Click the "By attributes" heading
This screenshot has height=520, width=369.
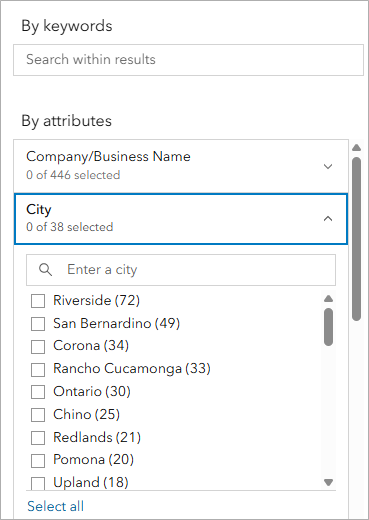tap(66, 121)
